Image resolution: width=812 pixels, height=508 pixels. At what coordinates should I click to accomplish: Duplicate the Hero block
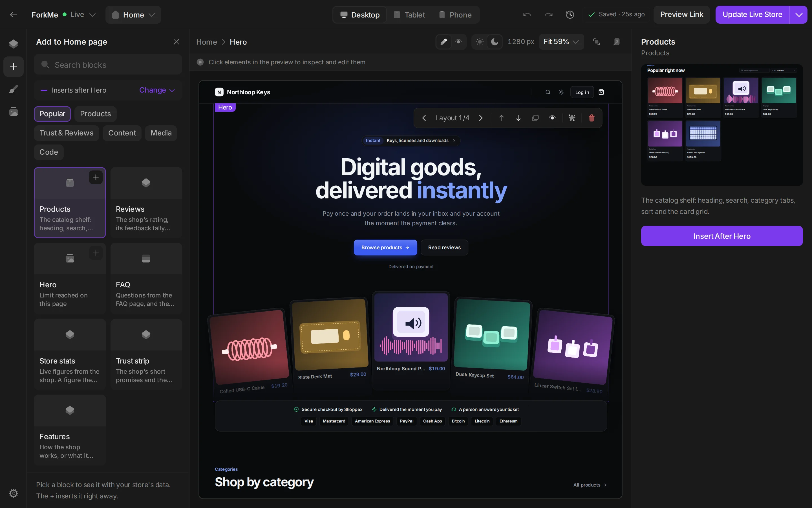click(535, 118)
